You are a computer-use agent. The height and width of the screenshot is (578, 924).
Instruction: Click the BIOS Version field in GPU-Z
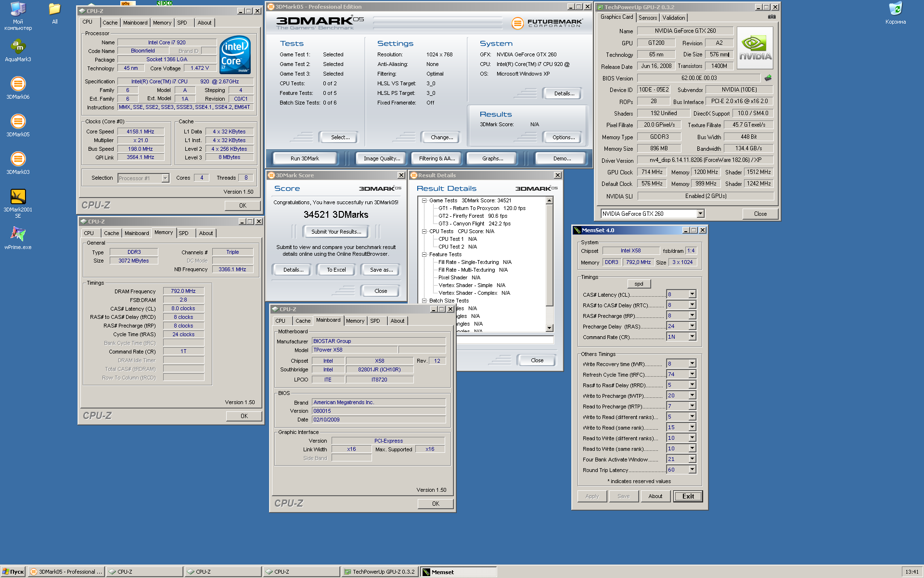tap(699, 78)
